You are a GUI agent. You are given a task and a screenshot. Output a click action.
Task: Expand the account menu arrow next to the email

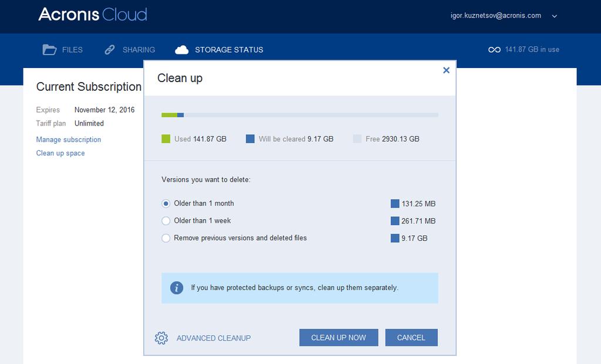point(554,16)
